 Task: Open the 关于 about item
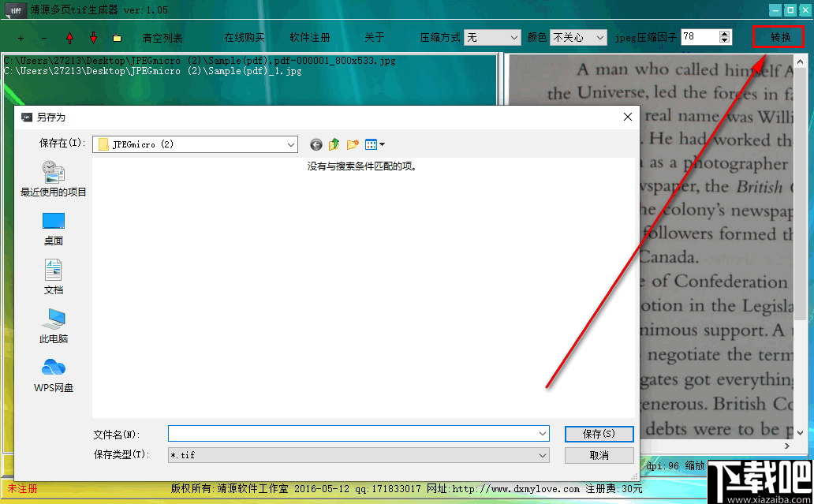375,37
